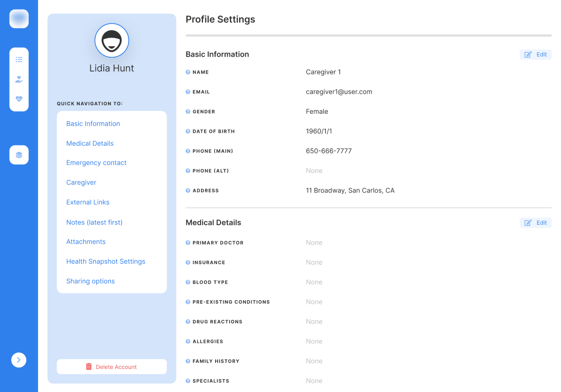The height and width of the screenshot is (392, 561).
Task: Select Health Snapshot Settings link
Action: click(x=106, y=262)
